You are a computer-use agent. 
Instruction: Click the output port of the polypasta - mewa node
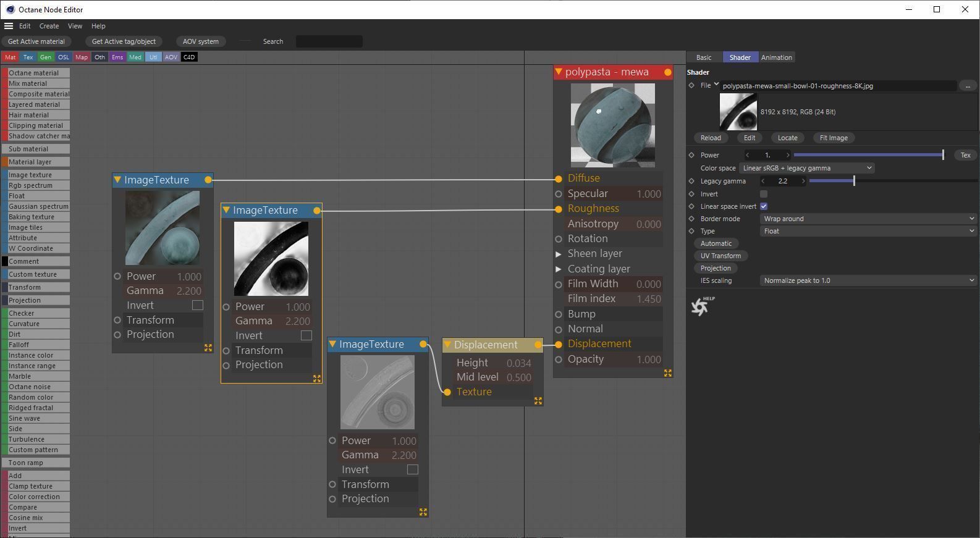tap(668, 72)
